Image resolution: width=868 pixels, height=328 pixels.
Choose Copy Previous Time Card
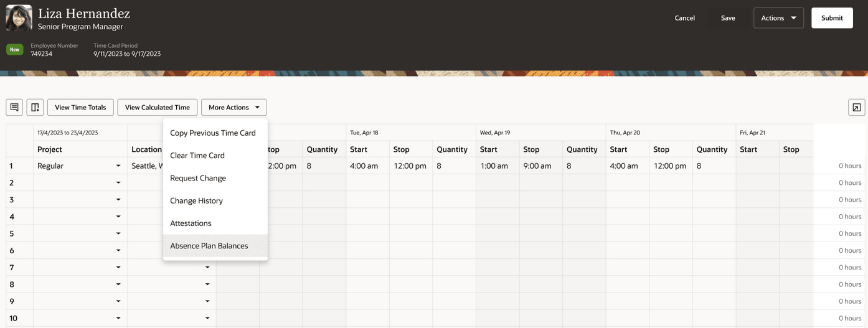(x=215, y=133)
